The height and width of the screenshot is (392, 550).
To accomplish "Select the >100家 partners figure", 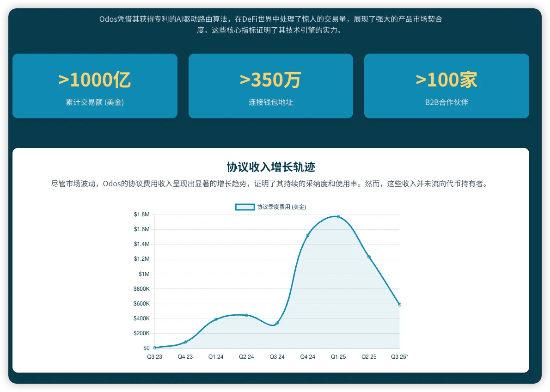I will [446, 80].
